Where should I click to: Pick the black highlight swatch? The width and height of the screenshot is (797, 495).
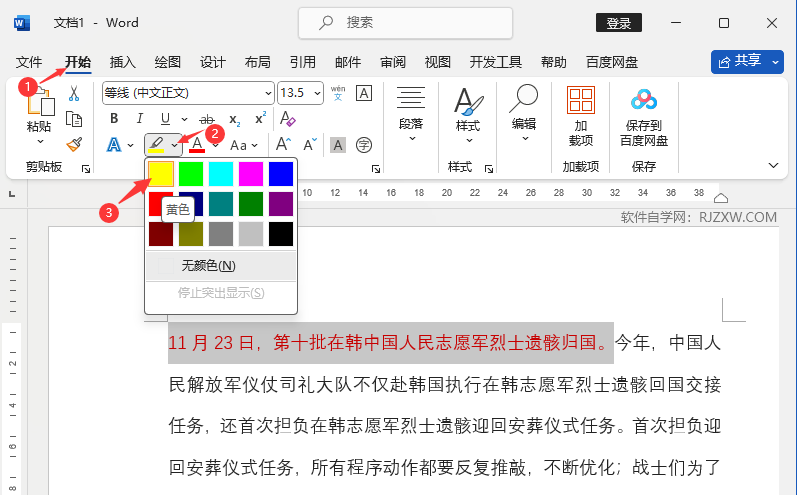point(281,234)
